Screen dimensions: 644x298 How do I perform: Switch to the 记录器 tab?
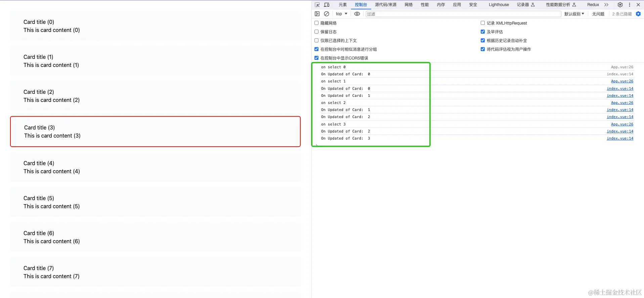coord(526,5)
